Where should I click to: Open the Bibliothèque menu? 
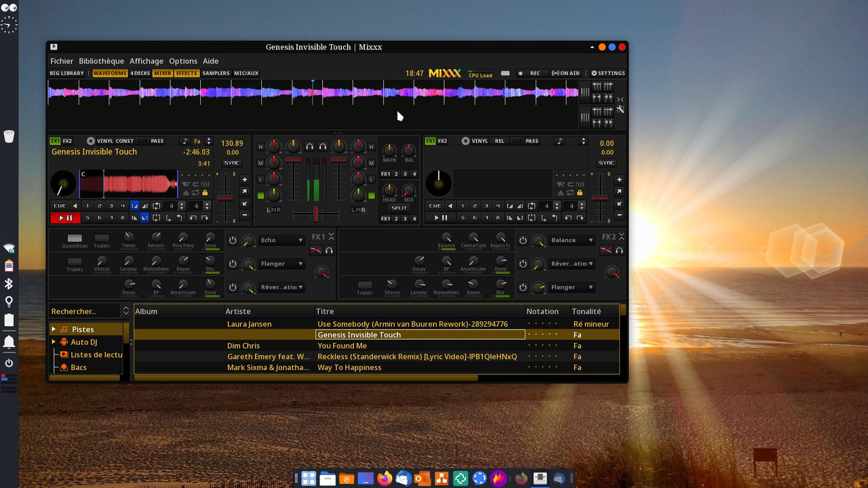click(101, 61)
